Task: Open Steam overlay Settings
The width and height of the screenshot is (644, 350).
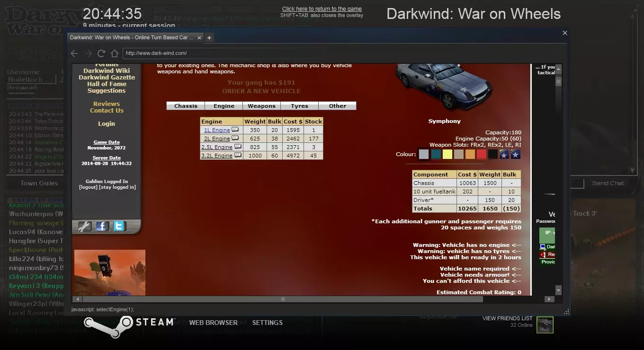Action: pos(268,323)
